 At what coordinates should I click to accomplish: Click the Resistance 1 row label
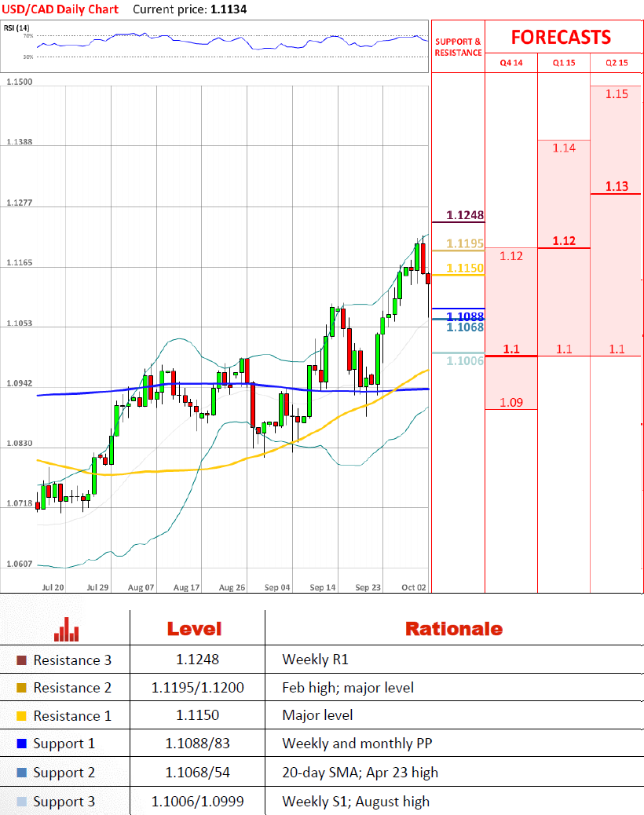point(72,716)
